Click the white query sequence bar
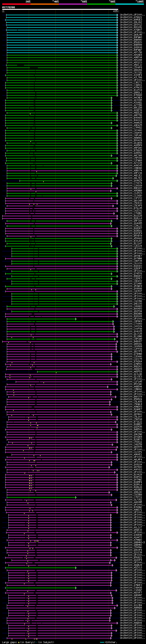Viewport: 146px width, 644px height. click(60, 10)
